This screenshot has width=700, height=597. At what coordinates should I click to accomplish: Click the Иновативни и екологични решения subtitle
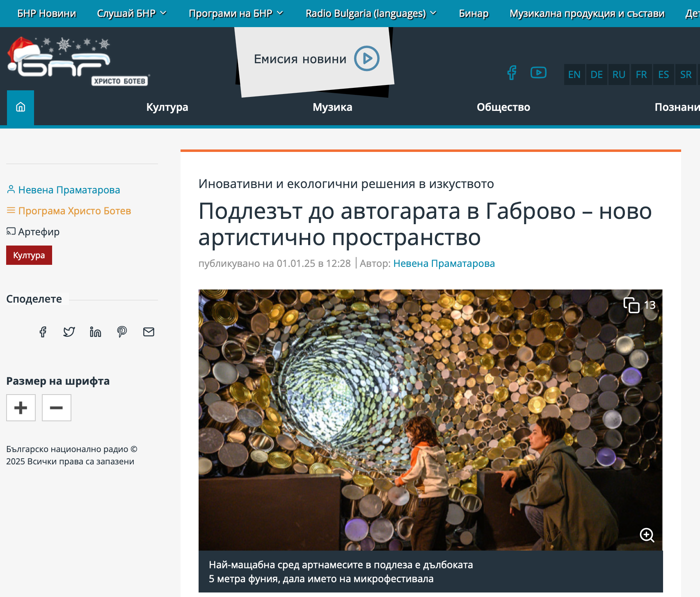point(346,184)
